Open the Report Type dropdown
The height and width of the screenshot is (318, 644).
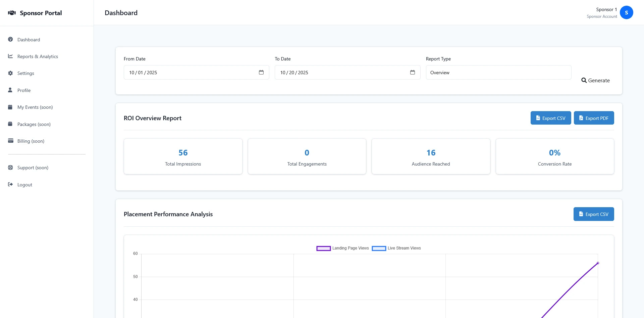tap(498, 73)
